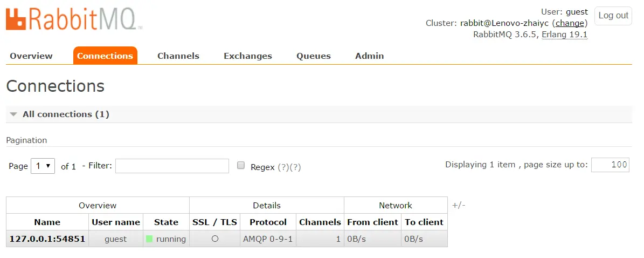The height and width of the screenshot is (258, 644).
Task: Sort by Name column header
Action: (x=47, y=222)
